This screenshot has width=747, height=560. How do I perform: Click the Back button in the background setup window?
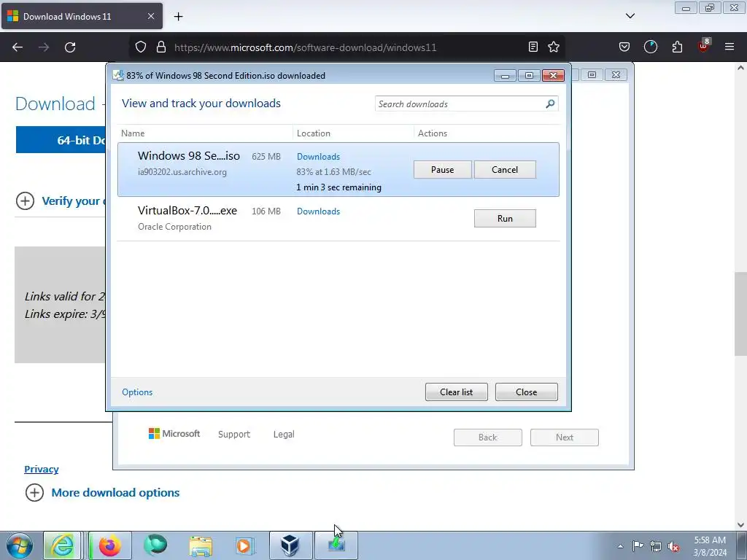click(488, 437)
